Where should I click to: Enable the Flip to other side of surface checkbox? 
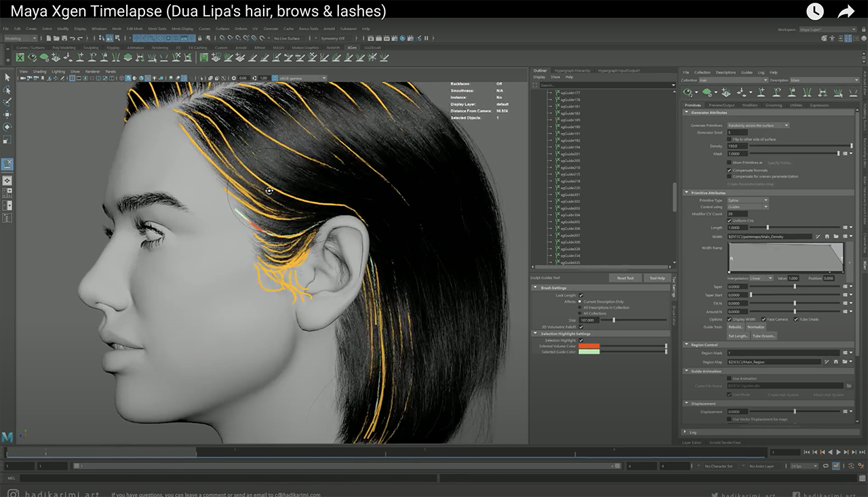click(x=730, y=139)
